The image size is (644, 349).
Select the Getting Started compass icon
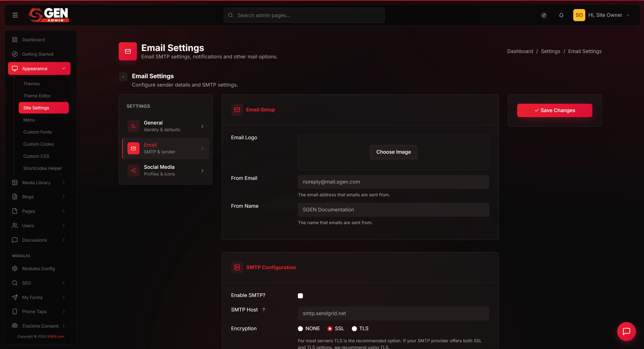[x=15, y=54]
